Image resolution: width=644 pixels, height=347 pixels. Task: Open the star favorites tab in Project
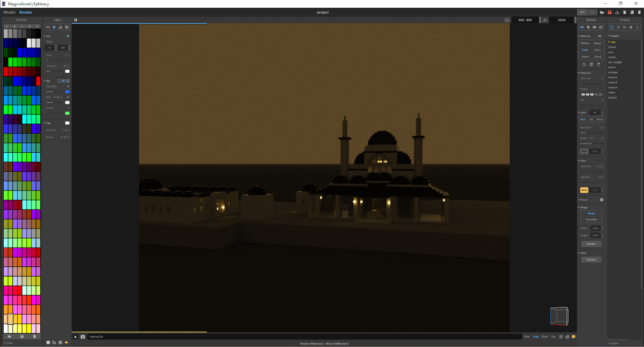point(631,27)
